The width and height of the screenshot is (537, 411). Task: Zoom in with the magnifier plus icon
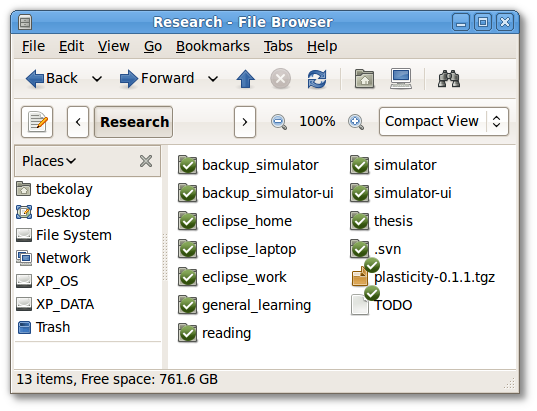(x=356, y=122)
